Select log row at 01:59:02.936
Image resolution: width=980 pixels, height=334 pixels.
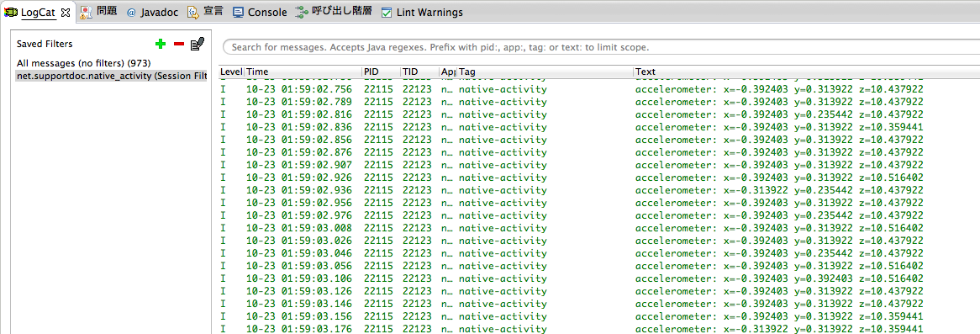pos(599,190)
